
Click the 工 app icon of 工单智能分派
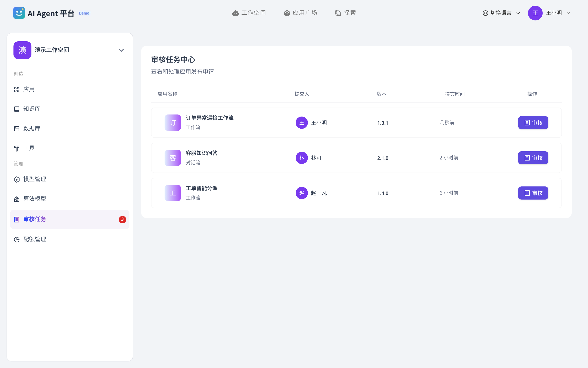(173, 193)
